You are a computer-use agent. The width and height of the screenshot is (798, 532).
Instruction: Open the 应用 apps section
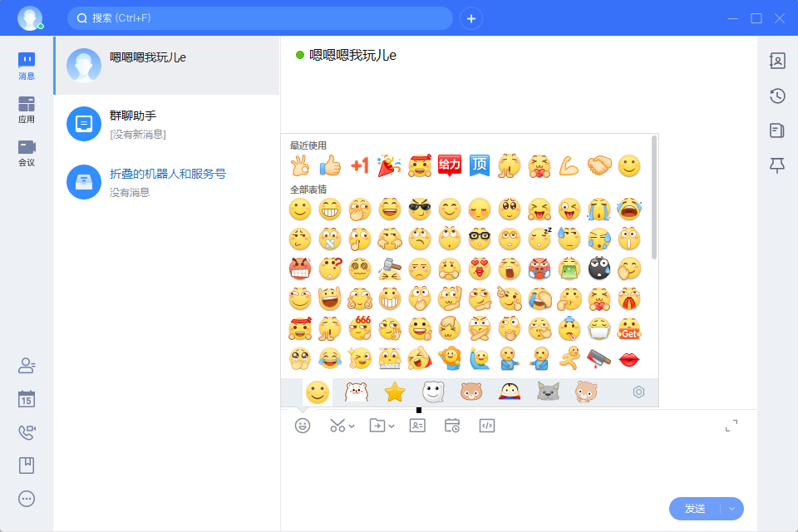click(x=27, y=110)
